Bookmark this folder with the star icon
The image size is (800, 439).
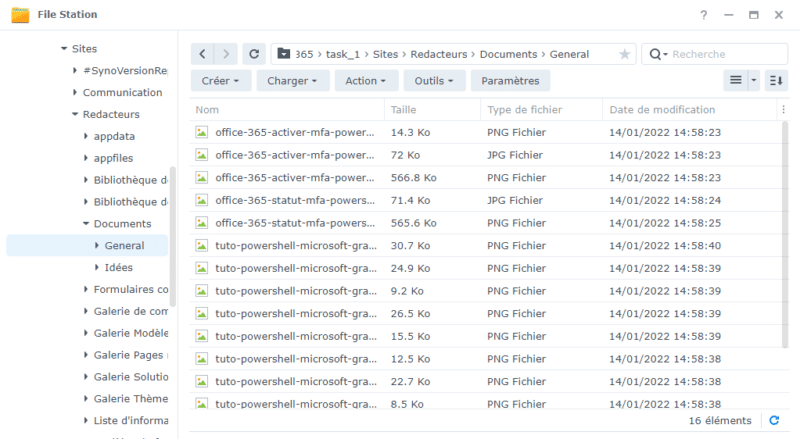tap(625, 54)
